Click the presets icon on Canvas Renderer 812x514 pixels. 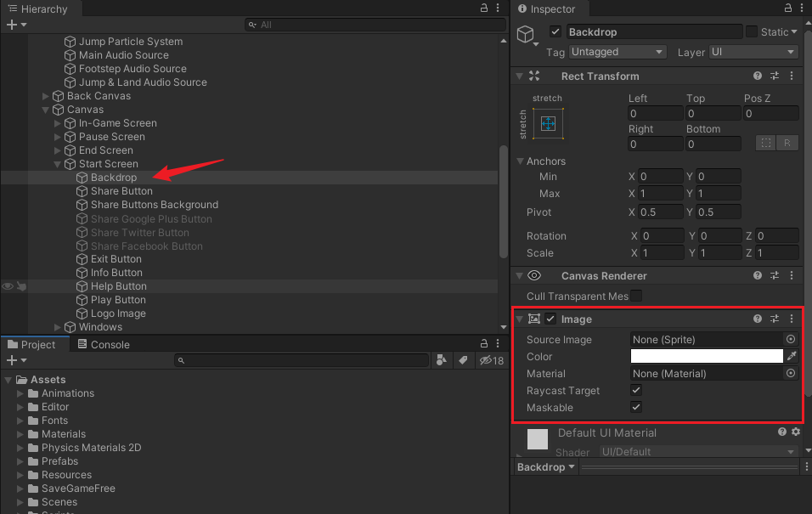click(775, 274)
